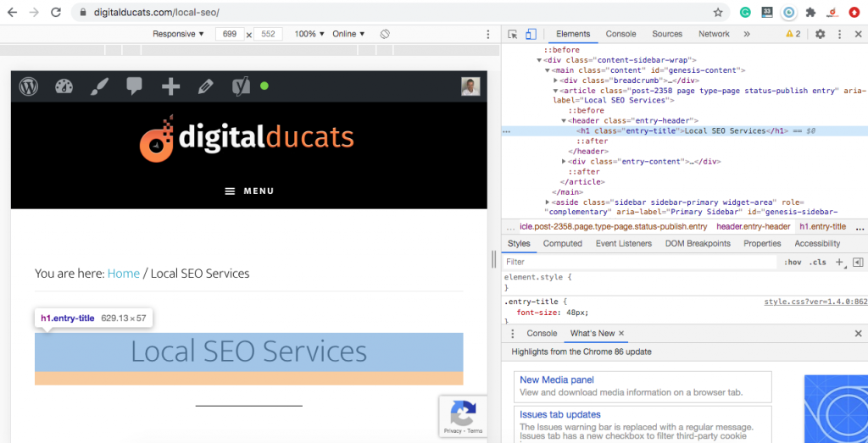Image resolution: width=868 pixels, height=443 pixels.
Task: Collapse the article post-2358 node
Action: (x=556, y=91)
